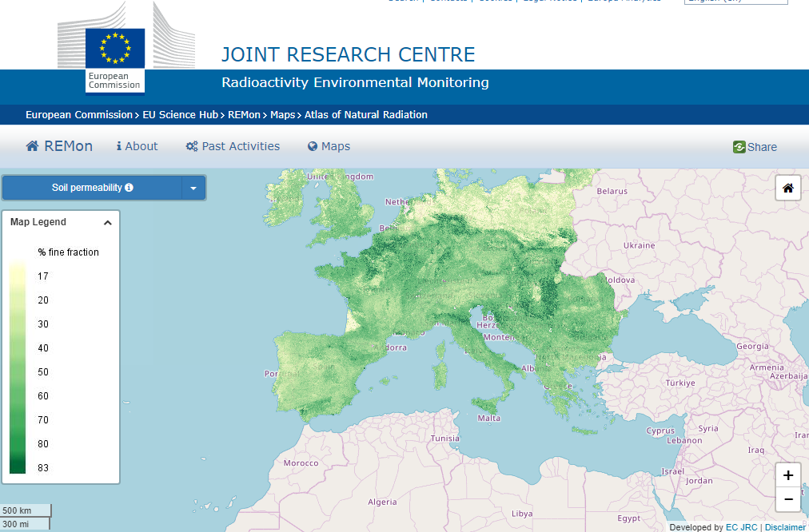Click the European Commission logo
Viewport: 809px width, 532px height.
pyautogui.click(x=126, y=48)
